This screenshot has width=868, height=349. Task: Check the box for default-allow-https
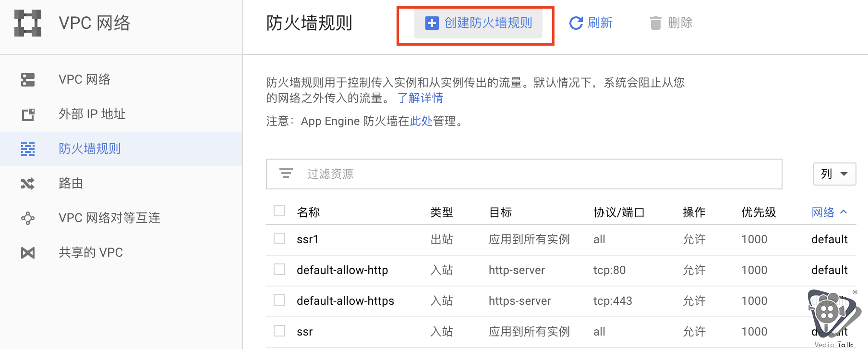tap(279, 300)
